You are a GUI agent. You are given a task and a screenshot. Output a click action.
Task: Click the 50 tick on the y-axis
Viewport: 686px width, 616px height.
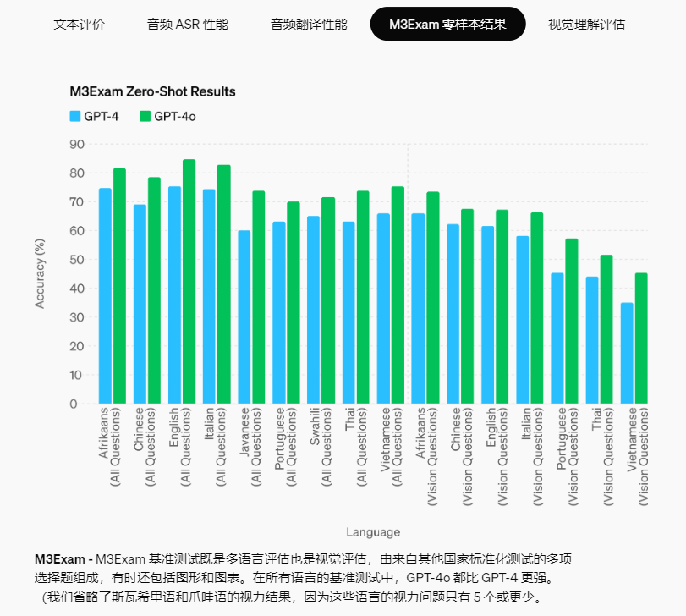[77, 260]
